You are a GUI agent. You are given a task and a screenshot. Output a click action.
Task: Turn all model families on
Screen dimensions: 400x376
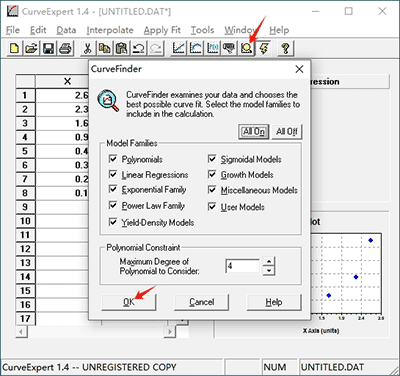pos(254,132)
